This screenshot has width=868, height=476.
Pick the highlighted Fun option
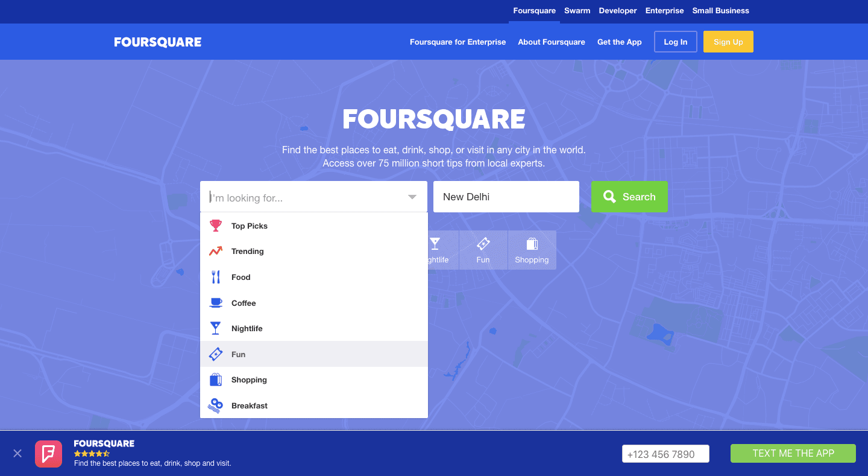(x=314, y=354)
